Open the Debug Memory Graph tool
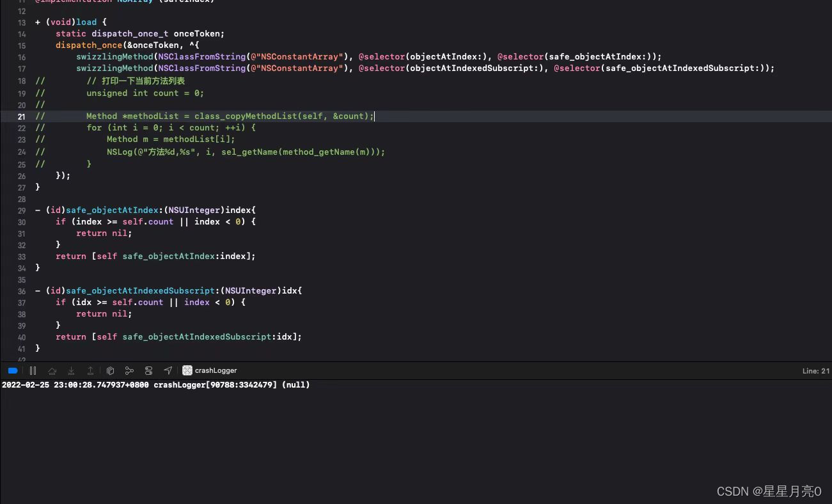The height and width of the screenshot is (504, 832). click(129, 370)
